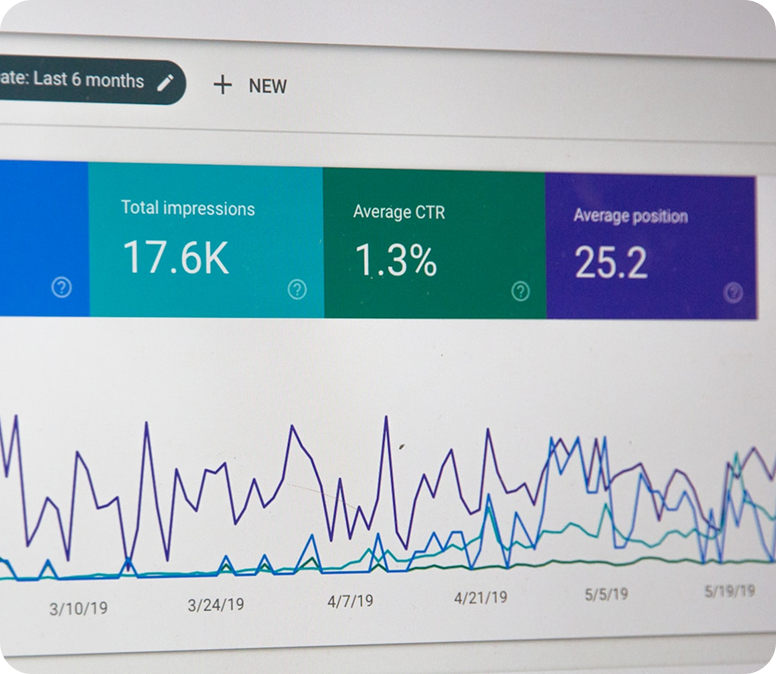Image resolution: width=776 pixels, height=674 pixels.
Task: Select the 25.2 average position value
Action: click(611, 263)
